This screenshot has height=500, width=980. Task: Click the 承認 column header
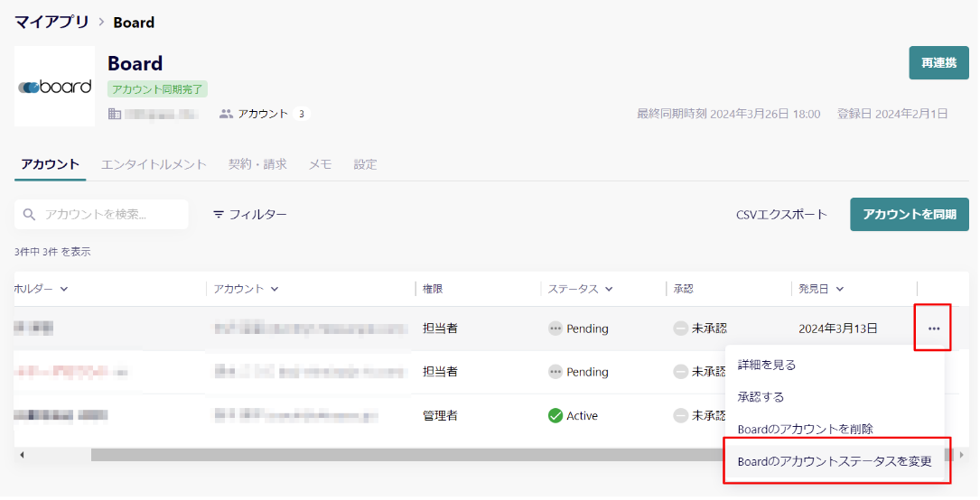click(x=683, y=289)
